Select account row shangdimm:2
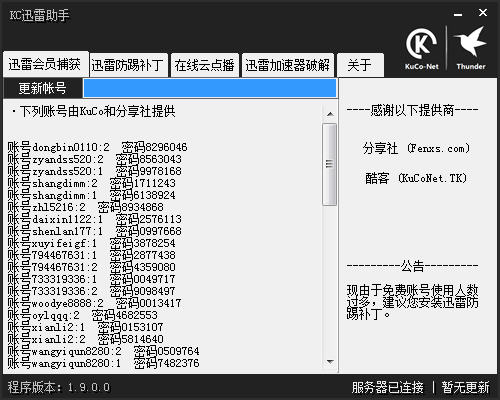This screenshot has width=500, height=400. coord(92,183)
